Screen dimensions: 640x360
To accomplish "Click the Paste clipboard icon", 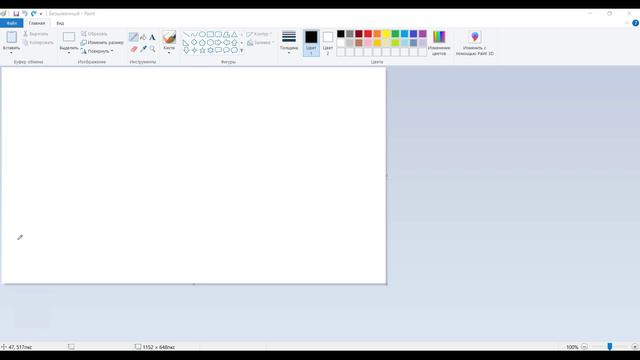I will 11,38.
